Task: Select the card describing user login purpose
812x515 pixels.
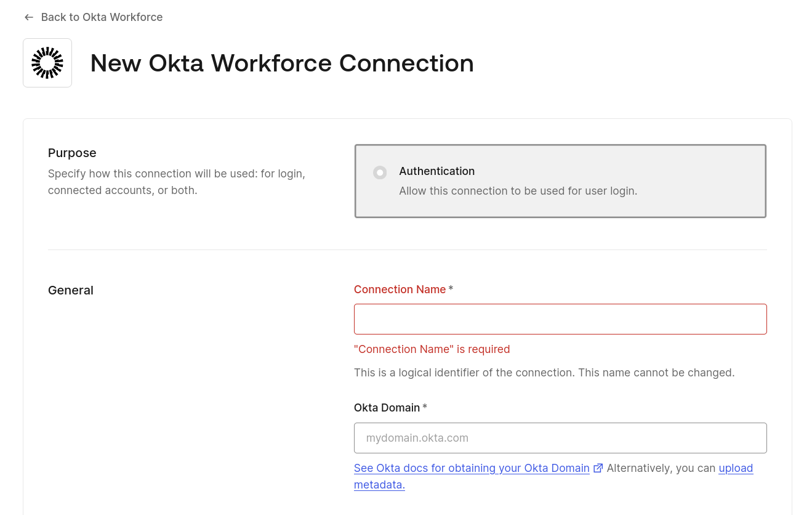Action: [560, 180]
